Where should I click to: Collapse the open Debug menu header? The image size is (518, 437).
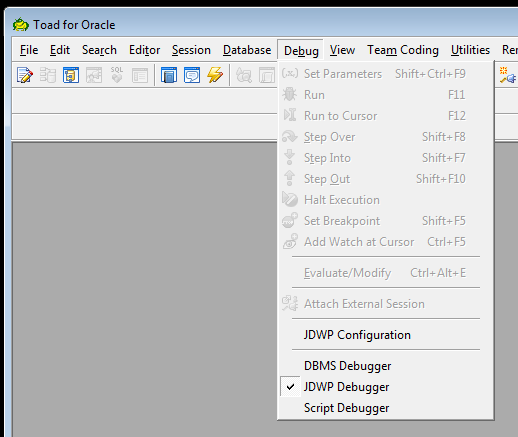click(301, 50)
